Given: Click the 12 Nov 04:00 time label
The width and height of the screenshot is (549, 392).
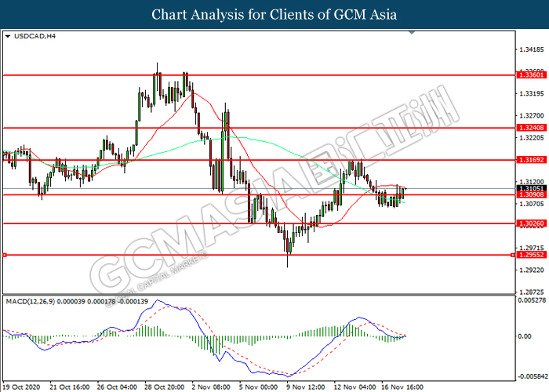Looking at the screenshot, I should click(355, 387).
